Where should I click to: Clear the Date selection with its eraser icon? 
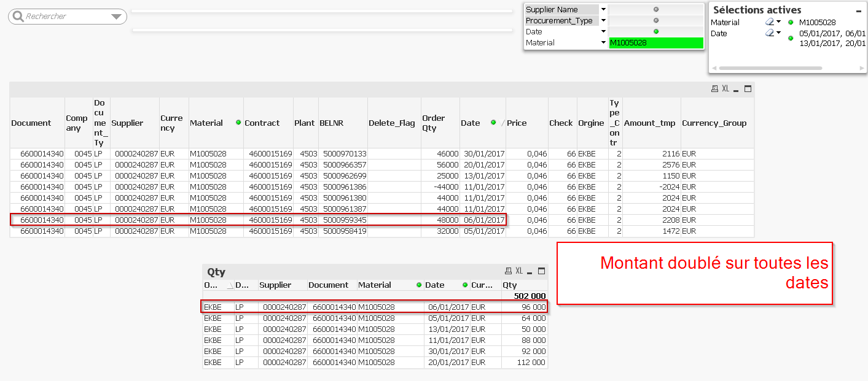770,33
